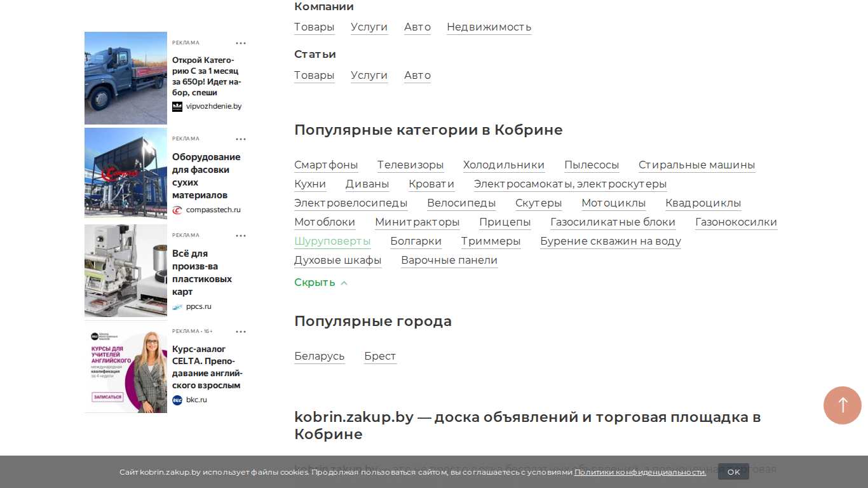Open 'Всё для произв-ва пластиковых карт' ad headline
Image resolution: width=868 pixels, height=488 pixels.
coord(202,273)
